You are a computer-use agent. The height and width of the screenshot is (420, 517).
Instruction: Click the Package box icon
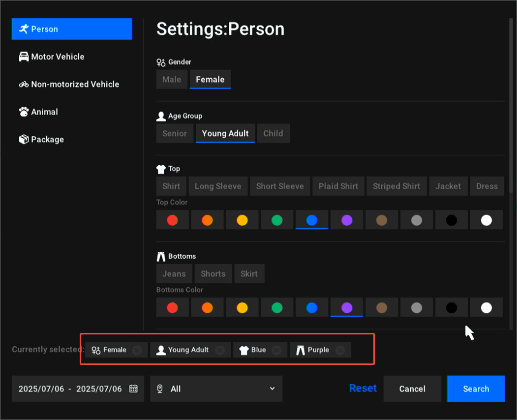click(x=24, y=139)
